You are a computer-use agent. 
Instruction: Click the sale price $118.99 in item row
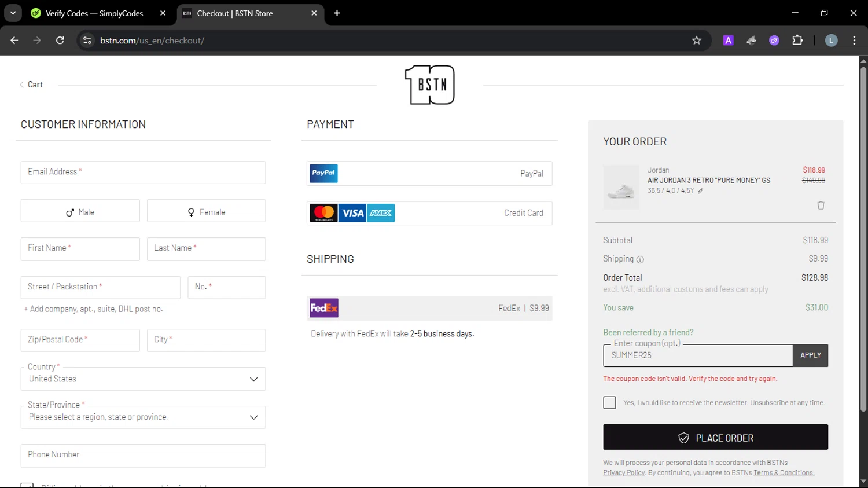point(814,170)
